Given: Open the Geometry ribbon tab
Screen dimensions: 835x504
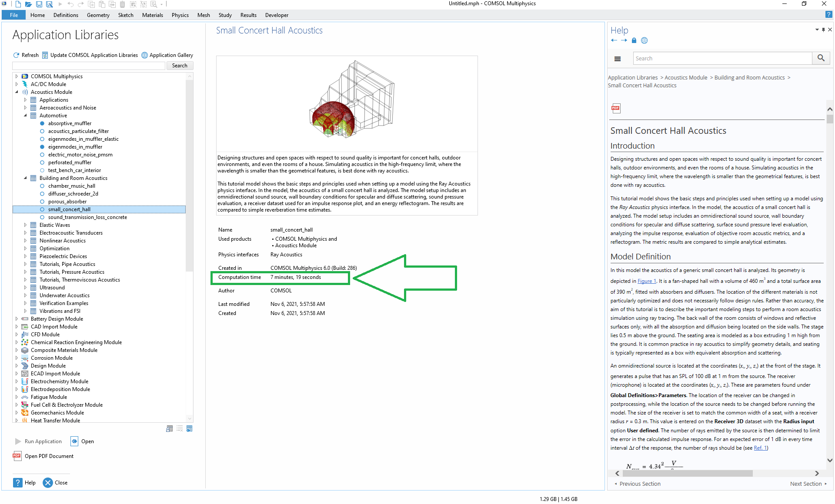Looking at the screenshot, I should (x=98, y=15).
